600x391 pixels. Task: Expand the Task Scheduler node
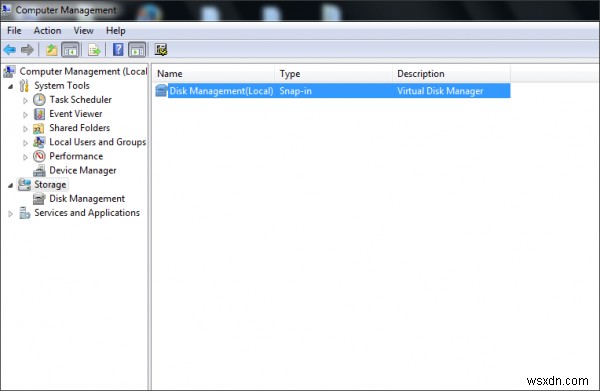coord(25,101)
